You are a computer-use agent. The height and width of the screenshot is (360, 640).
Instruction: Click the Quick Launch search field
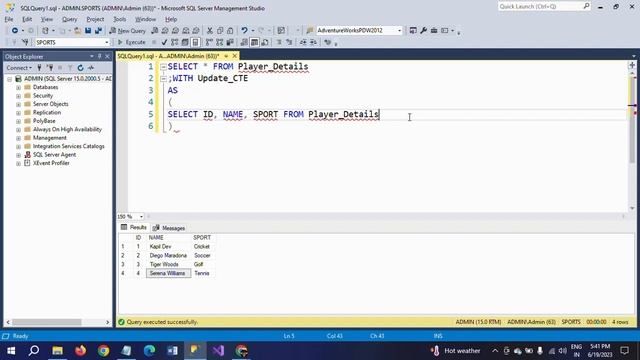tap(544, 7)
